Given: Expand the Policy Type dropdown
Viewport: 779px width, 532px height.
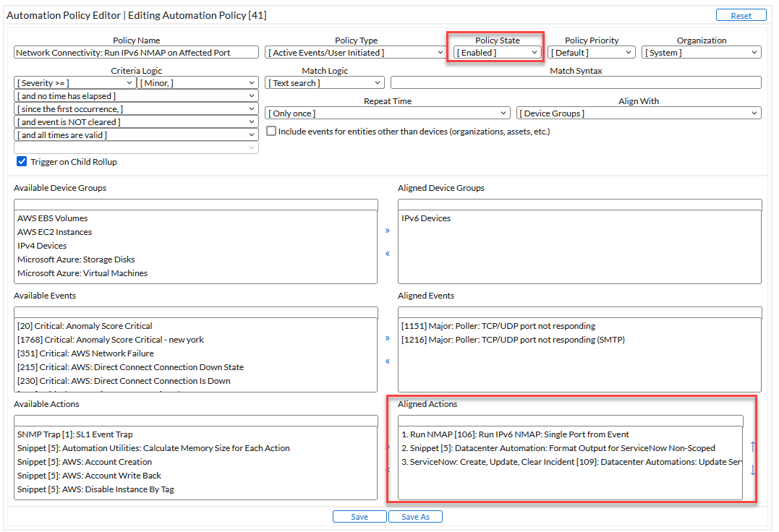Looking at the screenshot, I should [x=355, y=53].
